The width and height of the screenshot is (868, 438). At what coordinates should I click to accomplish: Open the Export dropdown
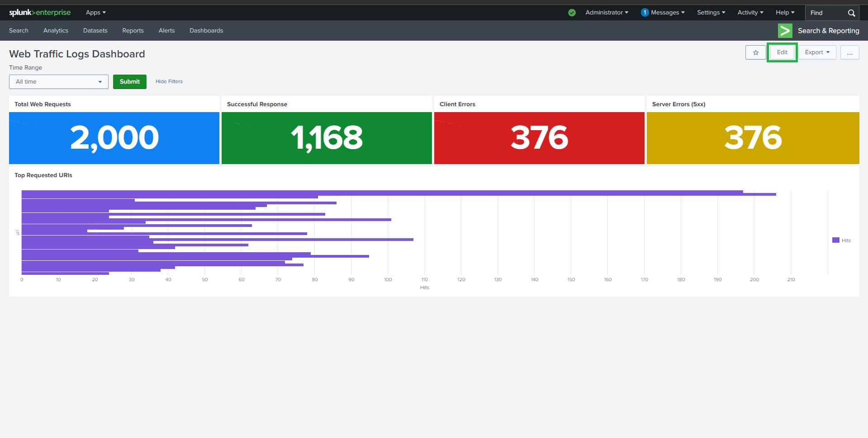point(817,52)
